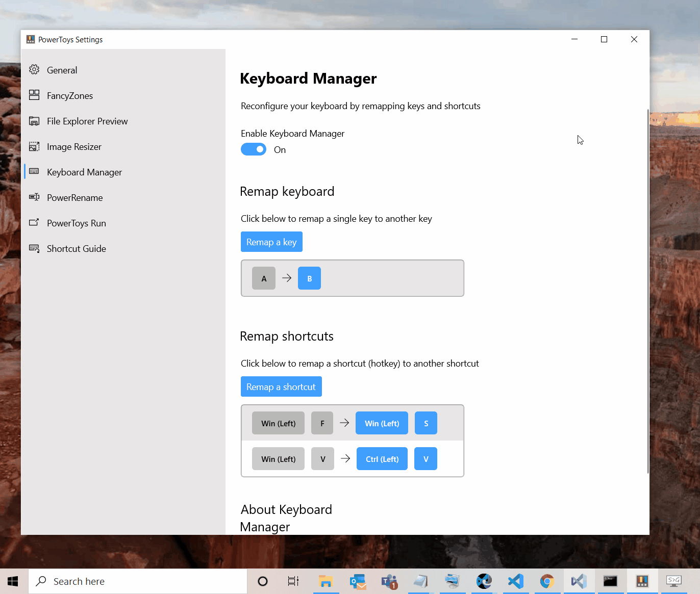
Task: Click the Remap a key button
Action: [x=271, y=242]
